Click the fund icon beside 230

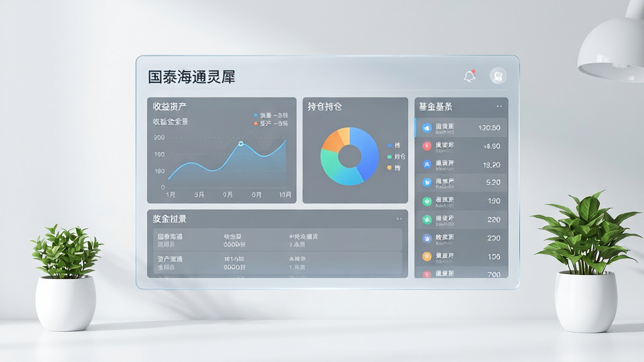coord(427,238)
